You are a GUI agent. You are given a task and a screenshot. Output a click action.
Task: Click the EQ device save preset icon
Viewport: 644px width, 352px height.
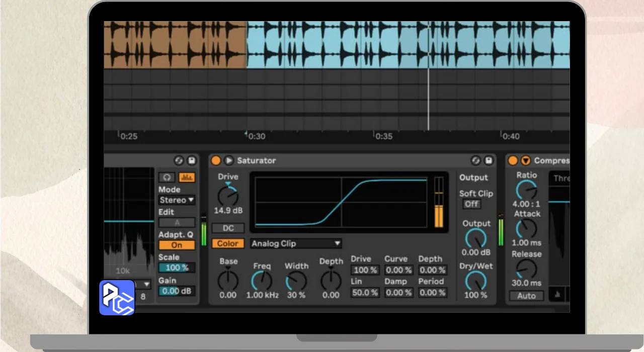(191, 160)
